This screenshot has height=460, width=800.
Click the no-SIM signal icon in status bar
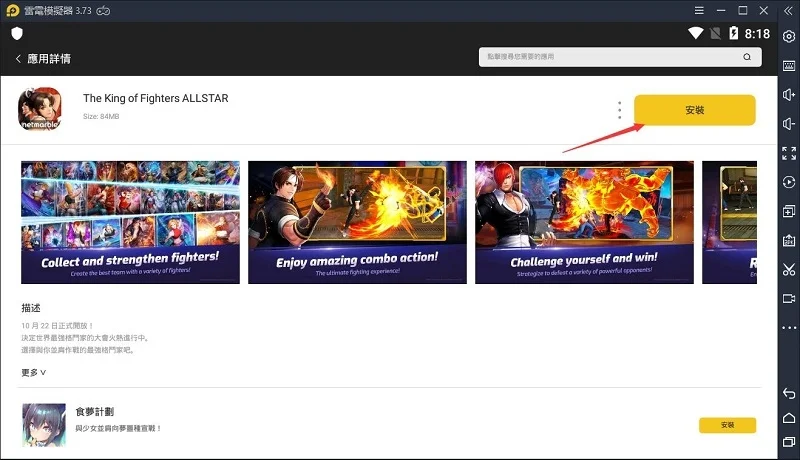click(x=715, y=34)
